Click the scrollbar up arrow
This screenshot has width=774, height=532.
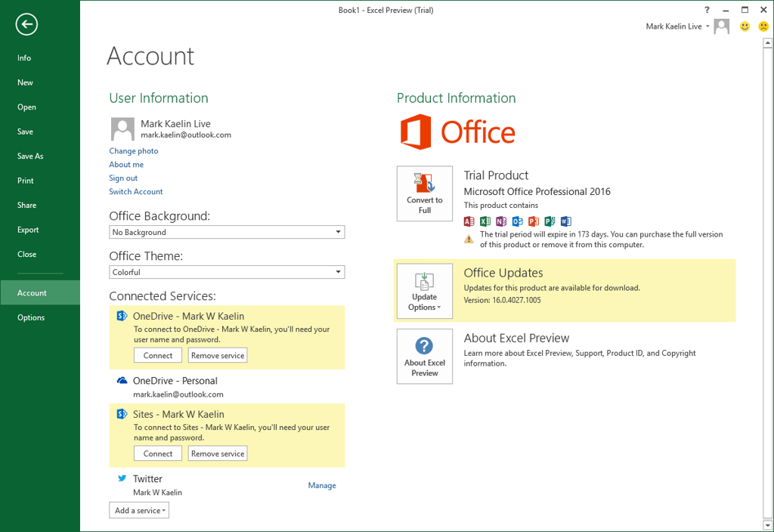coord(768,43)
